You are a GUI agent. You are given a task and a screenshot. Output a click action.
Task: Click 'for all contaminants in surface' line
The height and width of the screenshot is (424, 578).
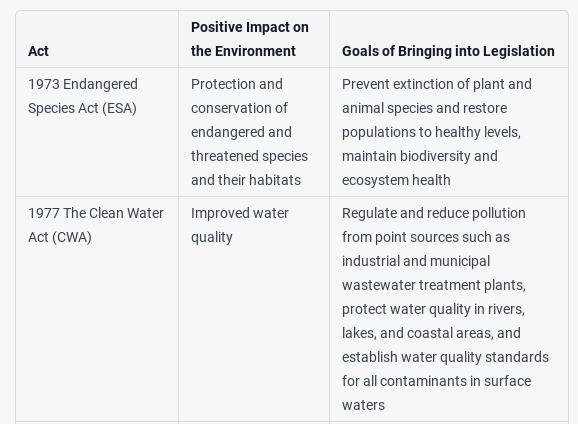pos(436,381)
